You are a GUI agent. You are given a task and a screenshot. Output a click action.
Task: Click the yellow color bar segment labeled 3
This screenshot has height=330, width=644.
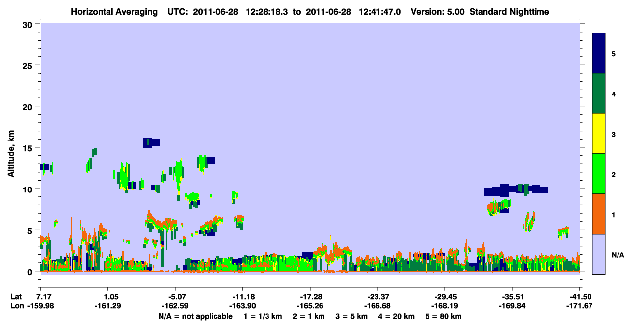599,134
